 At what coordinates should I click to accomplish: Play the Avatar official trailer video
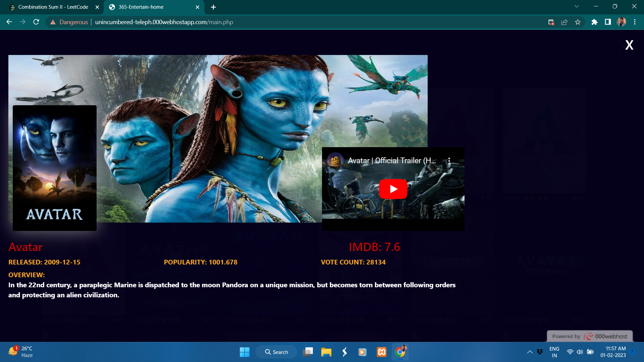(393, 189)
